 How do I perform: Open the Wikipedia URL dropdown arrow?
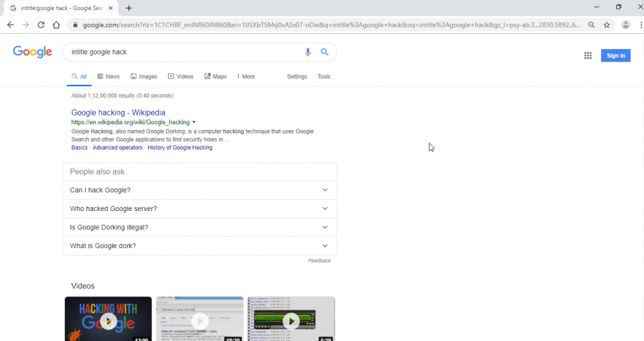coord(194,122)
